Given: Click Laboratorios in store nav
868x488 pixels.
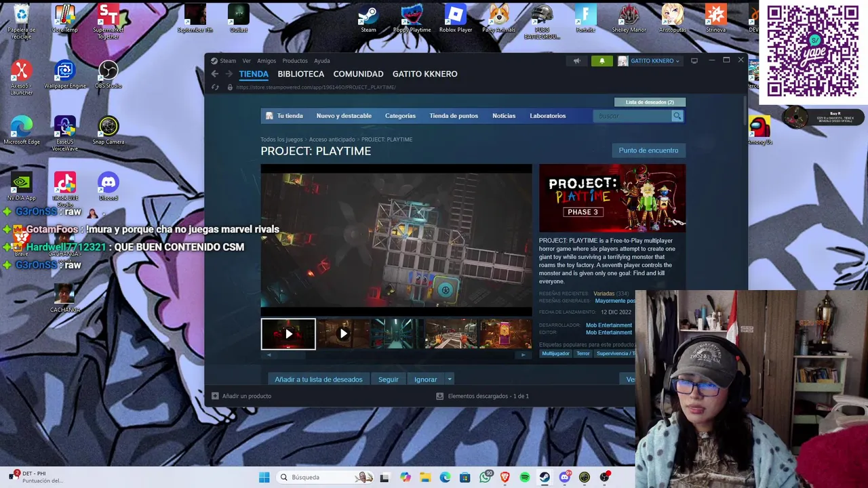Looking at the screenshot, I should [548, 116].
